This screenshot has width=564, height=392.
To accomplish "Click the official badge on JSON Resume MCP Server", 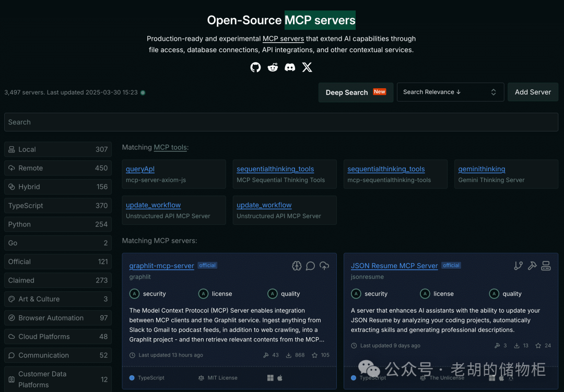I will click(451, 265).
